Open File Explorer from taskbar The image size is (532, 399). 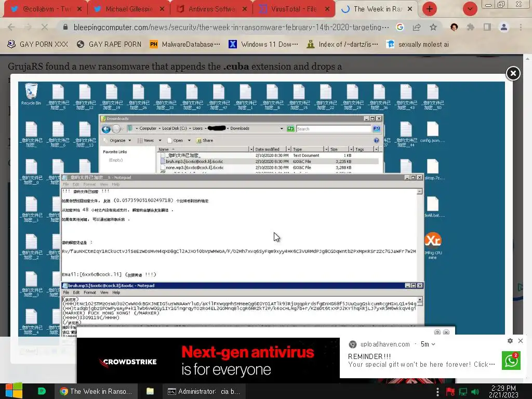[x=150, y=391]
